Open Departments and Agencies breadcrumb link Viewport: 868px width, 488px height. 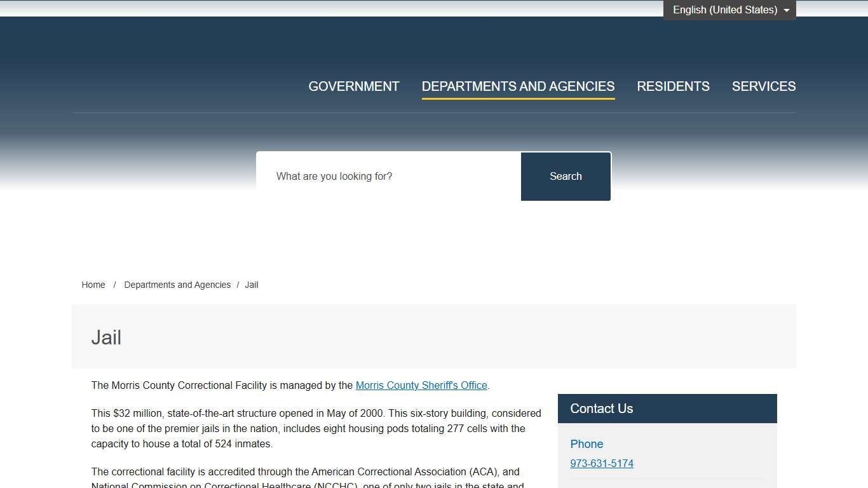point(177,285)
